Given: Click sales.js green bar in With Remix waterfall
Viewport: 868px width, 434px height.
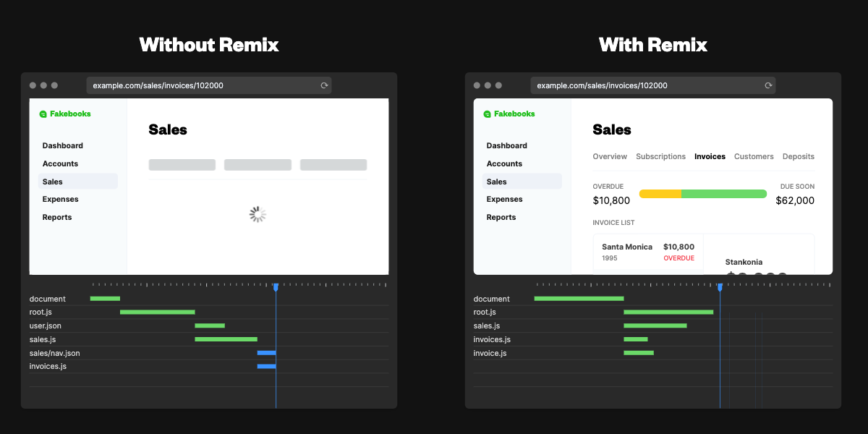Looking at the screenshot, I should pyautogui.click(x=655, y=325).
